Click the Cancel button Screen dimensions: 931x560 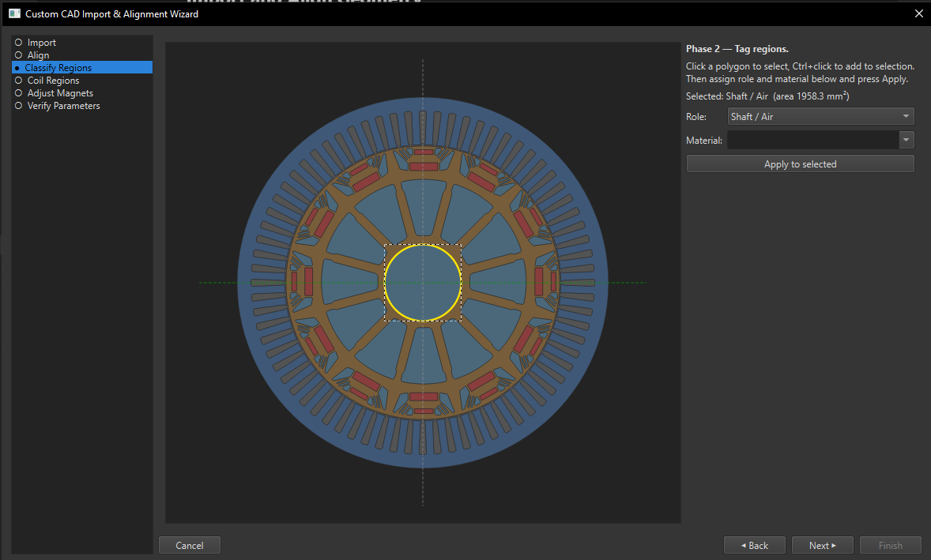coord(190,545)
